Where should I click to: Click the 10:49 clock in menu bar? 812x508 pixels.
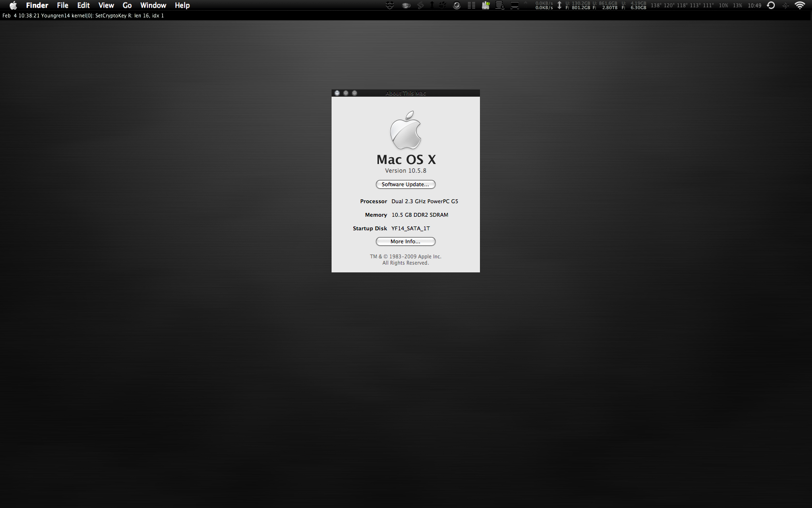pos(754,5)
